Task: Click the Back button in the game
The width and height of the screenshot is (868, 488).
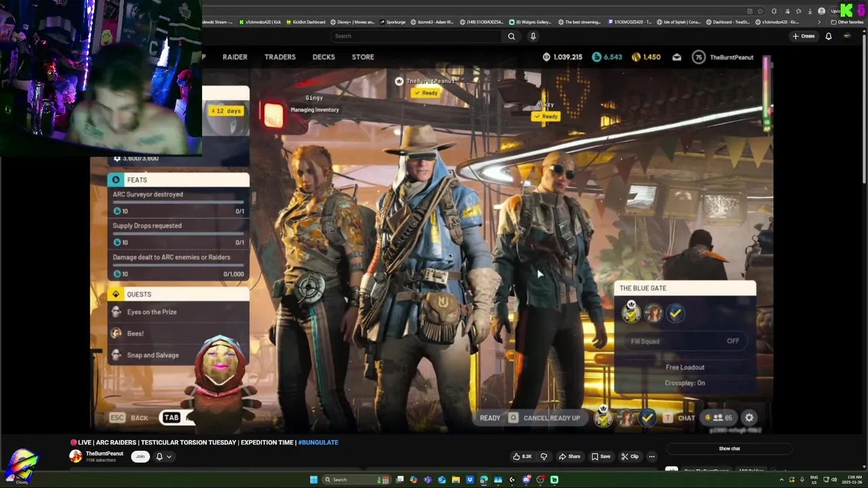Action: [129, 418]
